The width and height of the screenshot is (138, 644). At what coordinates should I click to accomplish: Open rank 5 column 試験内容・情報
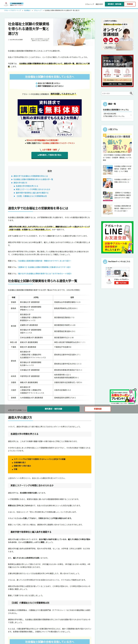[x=117, y=210]
